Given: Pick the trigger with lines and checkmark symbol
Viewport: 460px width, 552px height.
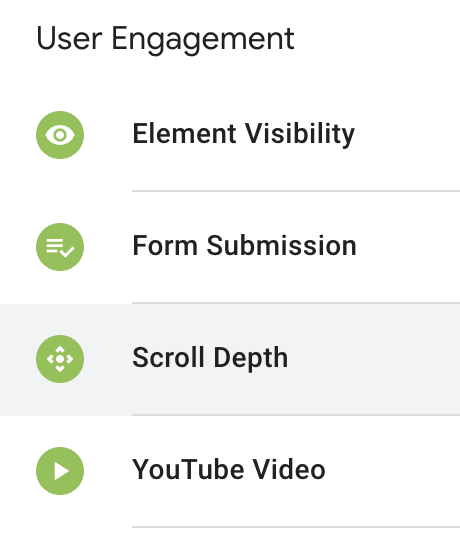Looking at the screenshot, I should 230,247.
